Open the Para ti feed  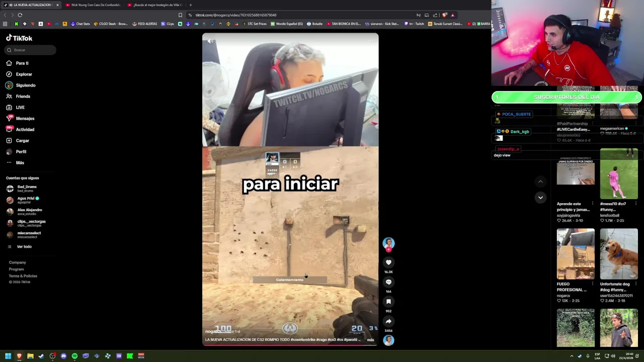(18, 63)
